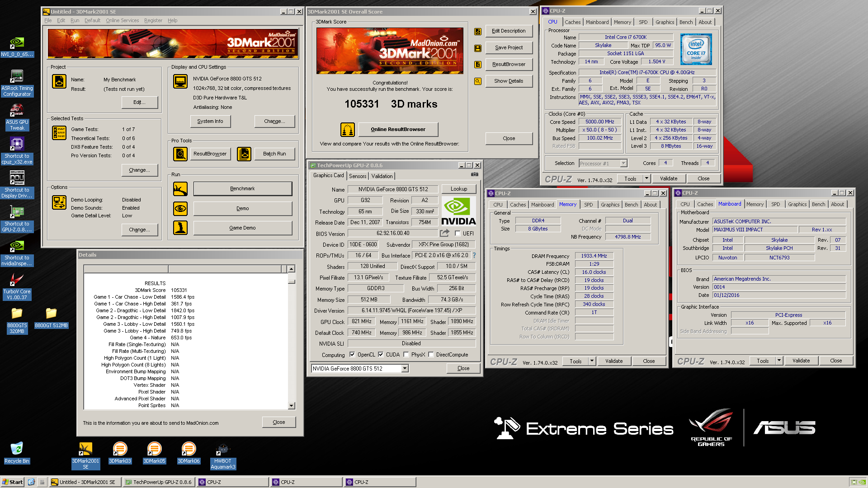Click the ResultBrowser icon in Pro Tools

[x=180, y=154]
